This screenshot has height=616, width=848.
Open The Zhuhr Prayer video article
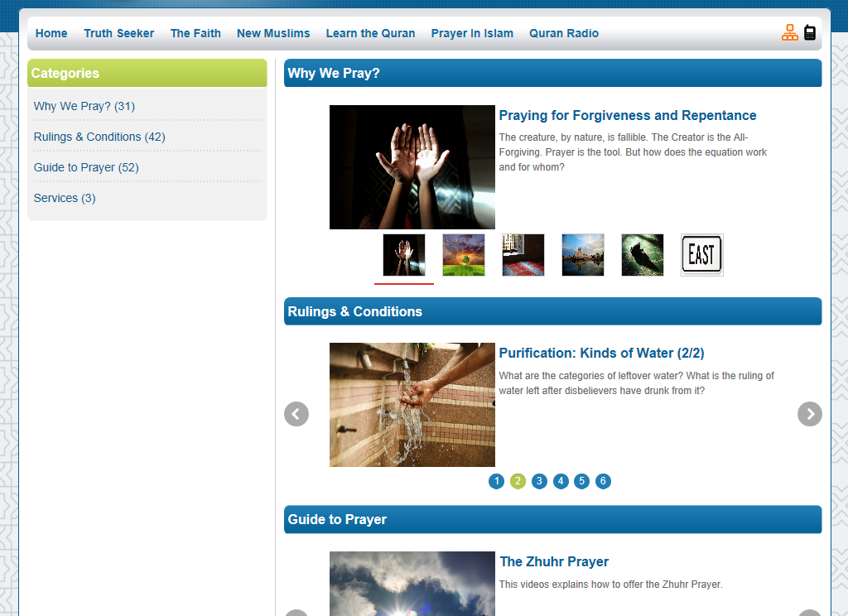point(554,562)
